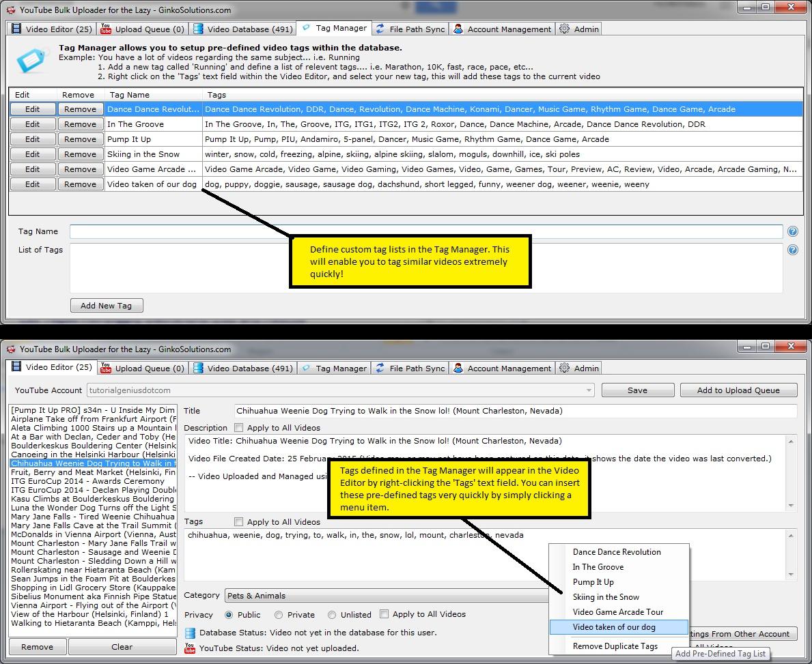The image size is (812, 664).
Task: Edit the Pump It Up tag
Action: [33, 139]
